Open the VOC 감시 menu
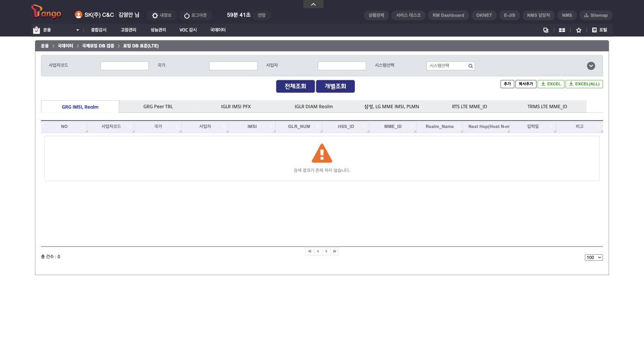 (x=188, y=30)
